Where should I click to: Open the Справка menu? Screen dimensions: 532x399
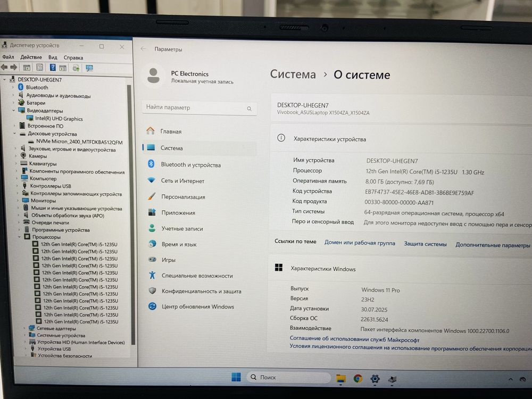73,57
